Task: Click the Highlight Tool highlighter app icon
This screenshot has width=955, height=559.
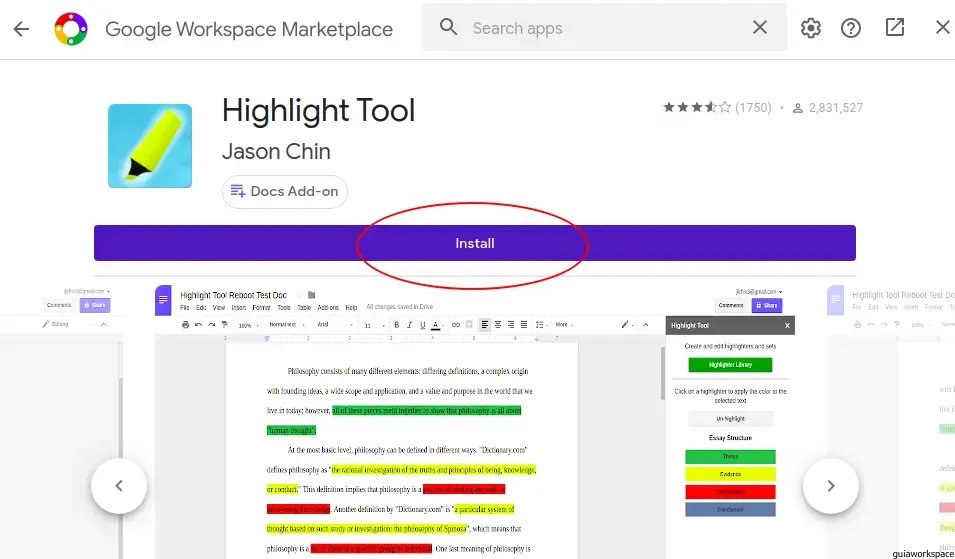Action: pos(150,146)
